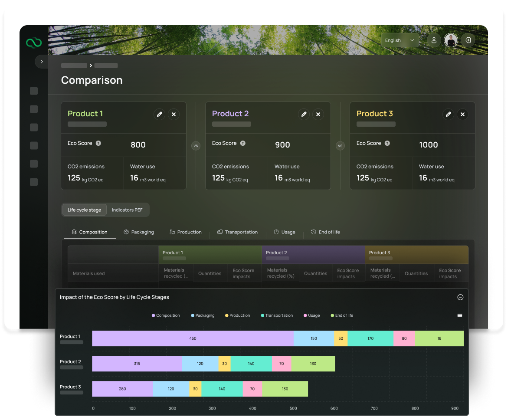This screenshot has height=420, width=524.
Task: Expand the left sidebar with arrow
Action: [42, 62]
